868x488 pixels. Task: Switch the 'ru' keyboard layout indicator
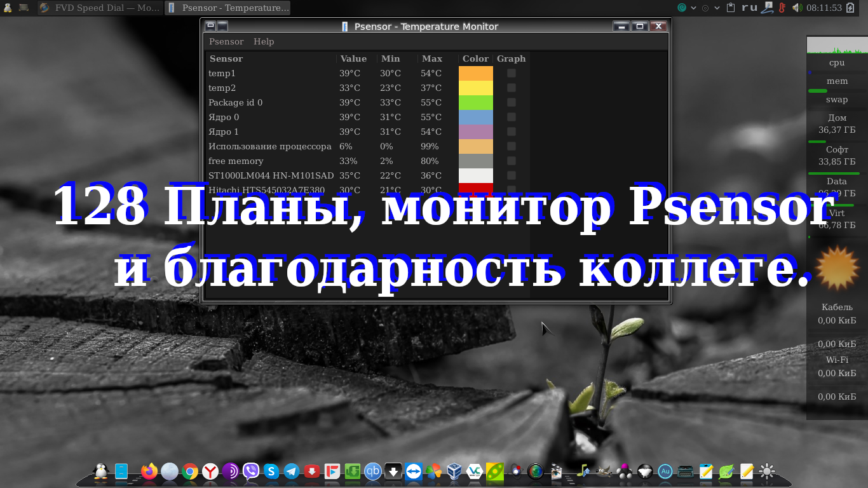pyautogui.click(x=750, y=8)
